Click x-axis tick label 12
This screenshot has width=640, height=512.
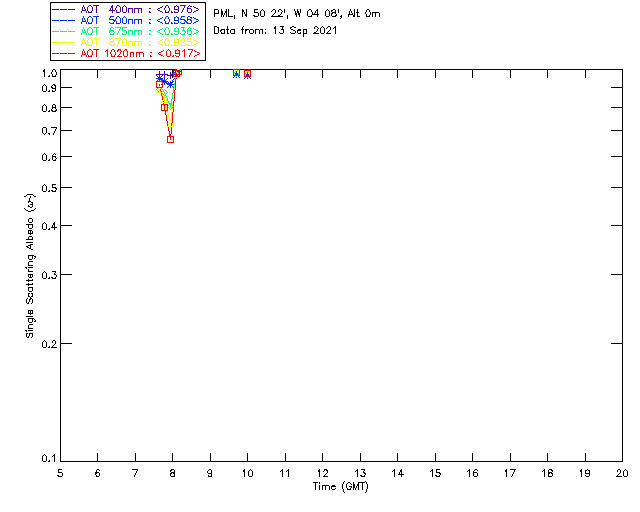coord(322,473)
